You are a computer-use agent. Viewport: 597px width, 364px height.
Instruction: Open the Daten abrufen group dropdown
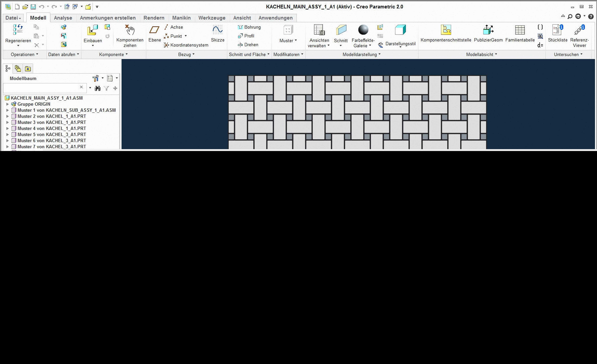point(63,55)
